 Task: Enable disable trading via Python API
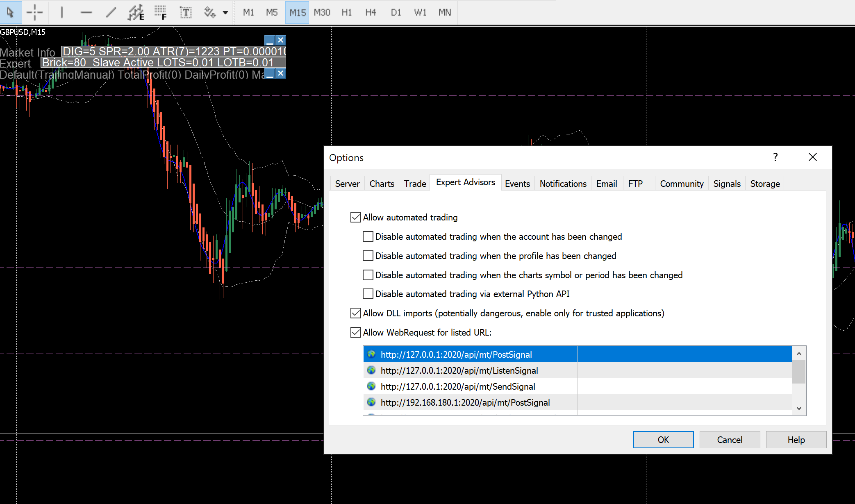(x=368, y=294)
